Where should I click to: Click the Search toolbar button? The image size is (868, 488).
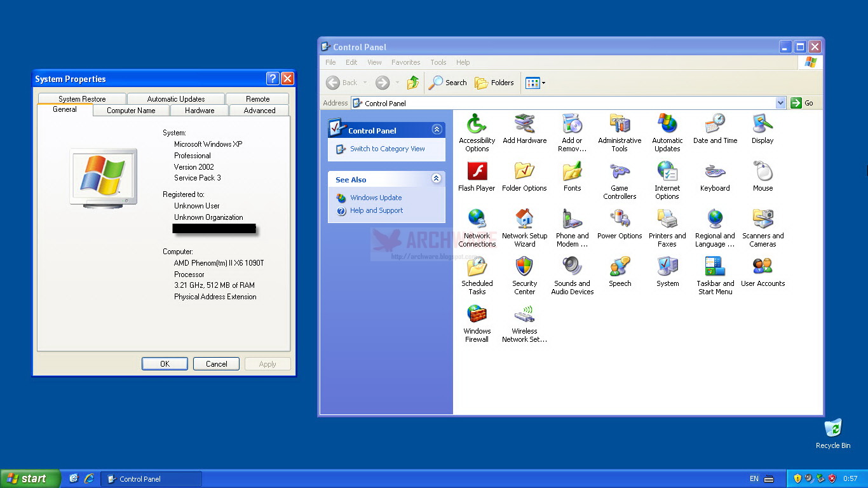click(448, 83)
